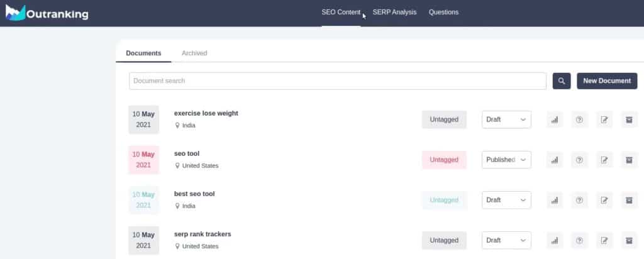Click the pink Untagged label for seo tool
This screenshot has width=644, height=259.
point(444,160)
